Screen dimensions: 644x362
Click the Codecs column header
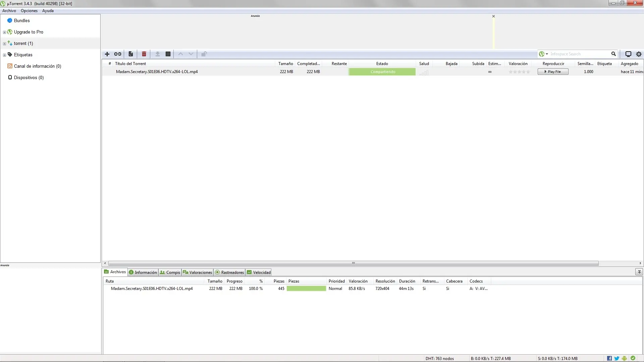tap(476, 281)
